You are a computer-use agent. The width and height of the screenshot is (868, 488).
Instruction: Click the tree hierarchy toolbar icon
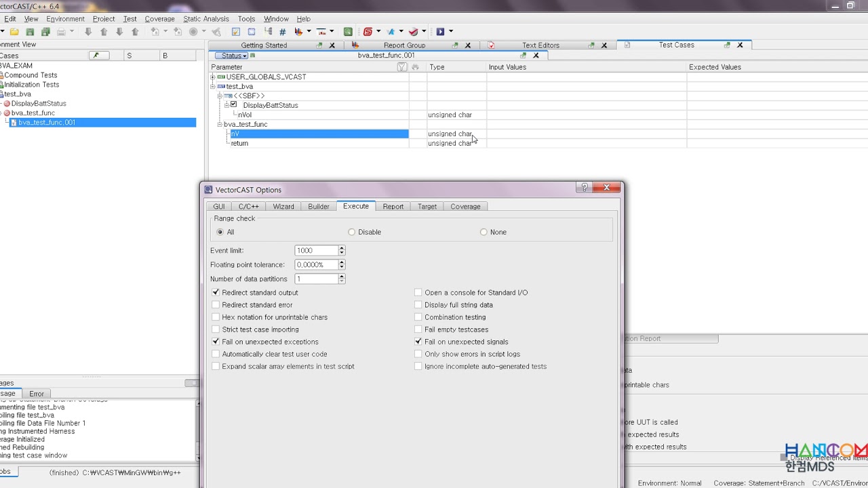click(268, 32)
